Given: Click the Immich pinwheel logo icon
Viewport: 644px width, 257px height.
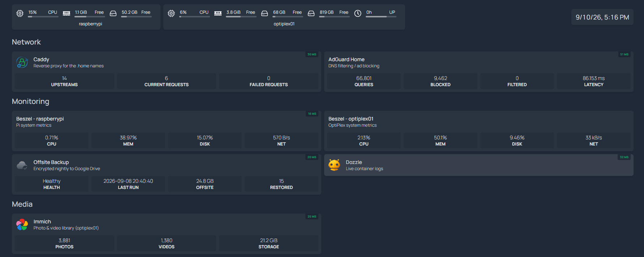Looking at the screenshot, I should tap(22, 224).
